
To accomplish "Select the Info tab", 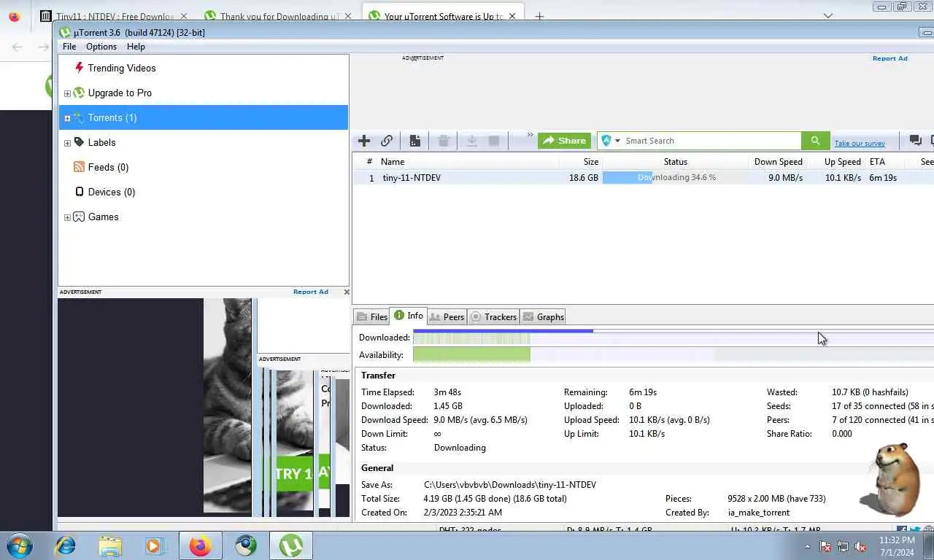I will [409, 315].
